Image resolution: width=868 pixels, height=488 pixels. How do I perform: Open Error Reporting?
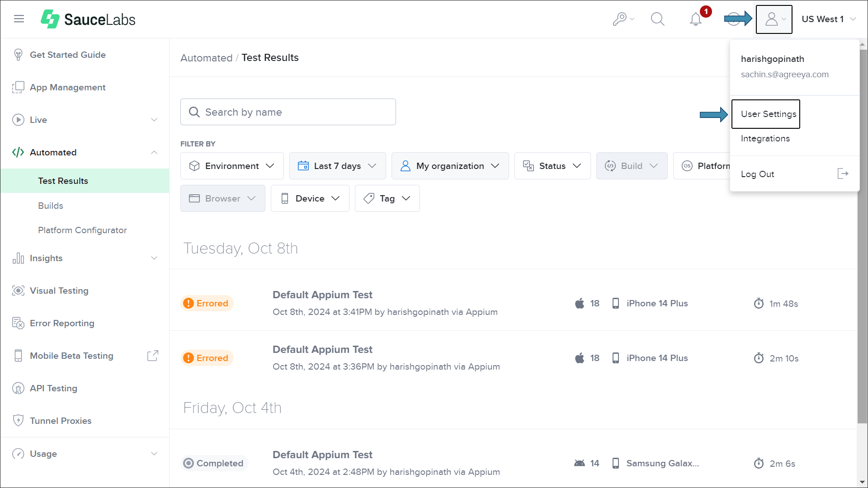(x=62, y=323)
